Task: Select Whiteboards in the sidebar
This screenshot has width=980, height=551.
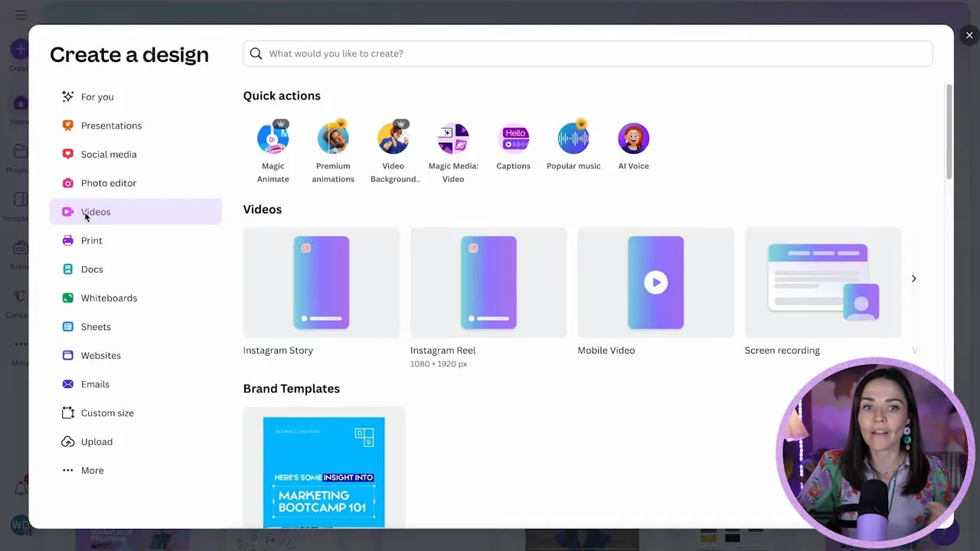Action: coord(109,298)
